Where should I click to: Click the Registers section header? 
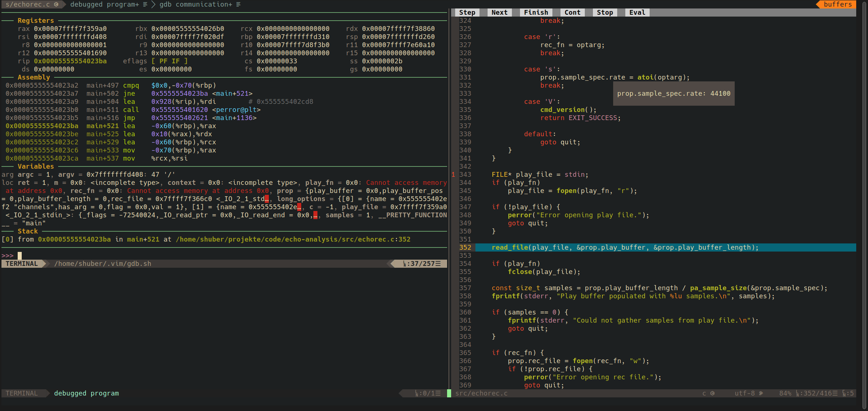click(36, 21)
